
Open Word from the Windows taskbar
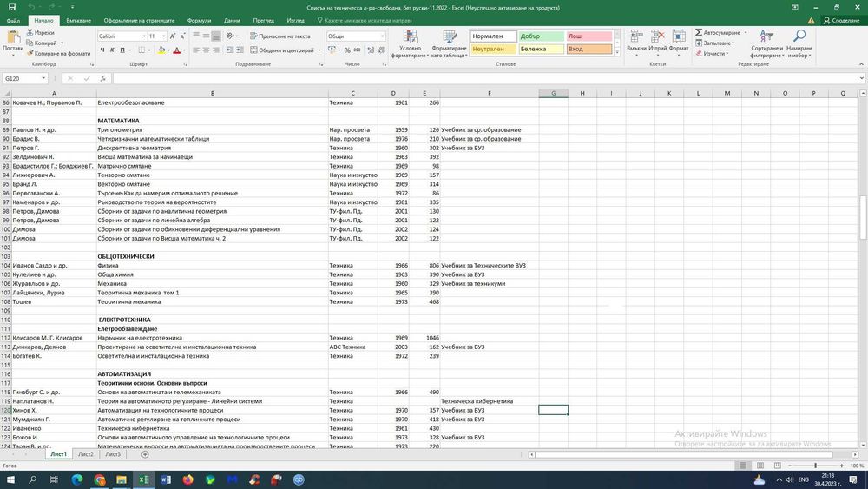[166, 479]
